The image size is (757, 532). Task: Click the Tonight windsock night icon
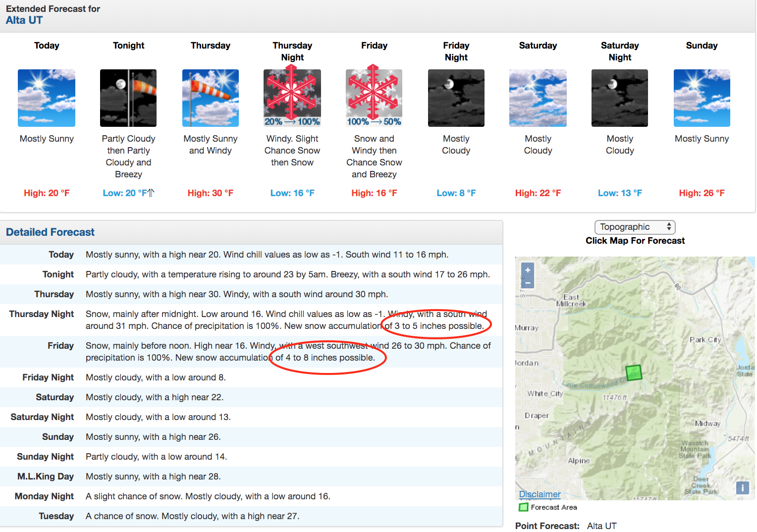(x=128, y=98)
